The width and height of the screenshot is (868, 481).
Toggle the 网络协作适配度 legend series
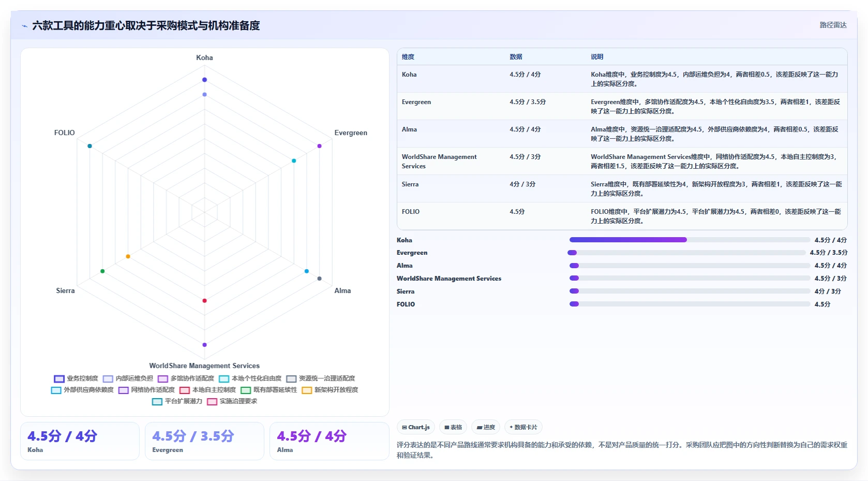146,390
